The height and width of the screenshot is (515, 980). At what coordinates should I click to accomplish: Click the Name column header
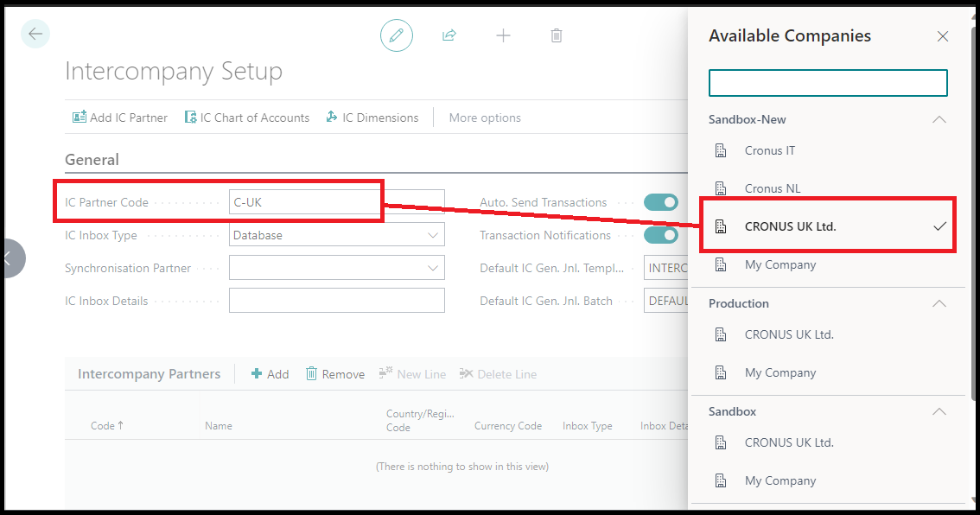pos(219,426)
